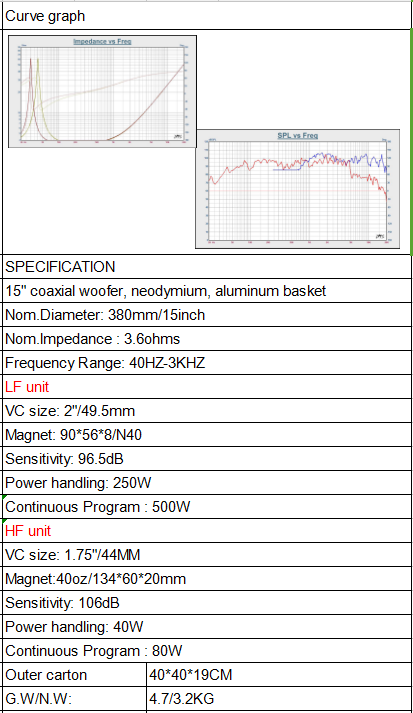Click the Impedance vs Freq chart image

(102, 91)
